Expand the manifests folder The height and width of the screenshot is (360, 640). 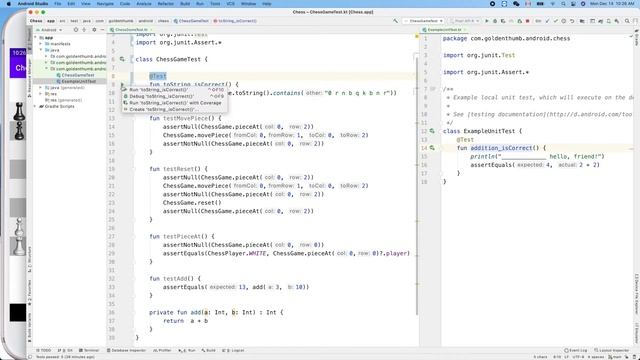tap(41, 44)
